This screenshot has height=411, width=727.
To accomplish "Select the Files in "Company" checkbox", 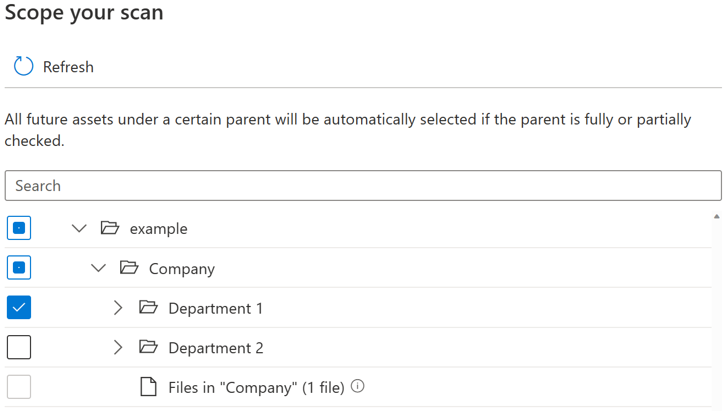I will point(19,387).
